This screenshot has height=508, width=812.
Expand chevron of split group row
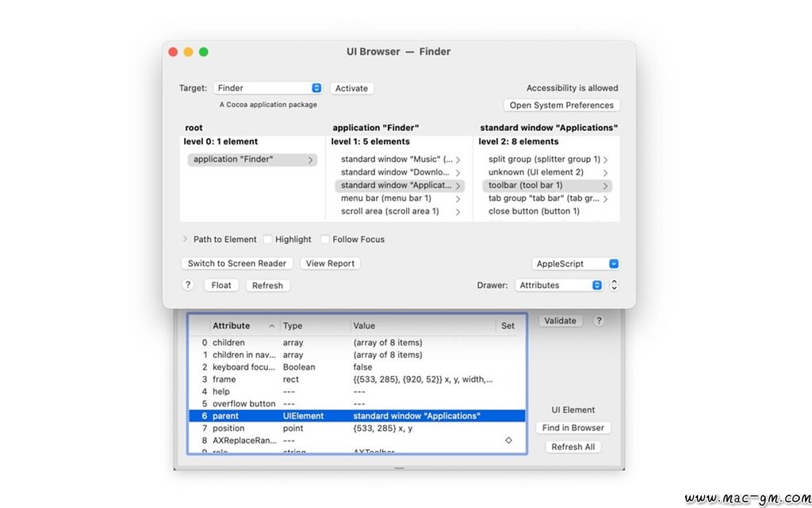(x=605, y=160)
